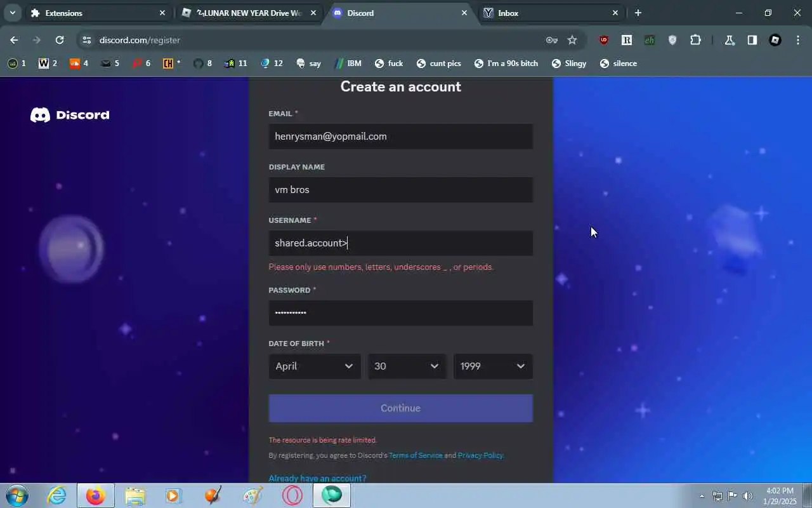Open the birth day dropdown showing 30
The image size is (812, 508).
coord(407,366)
